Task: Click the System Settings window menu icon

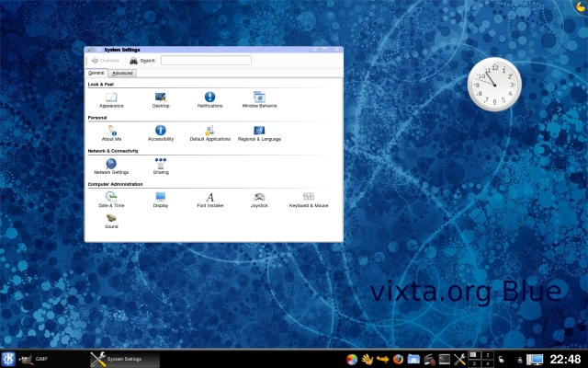Action: (90, 50)
